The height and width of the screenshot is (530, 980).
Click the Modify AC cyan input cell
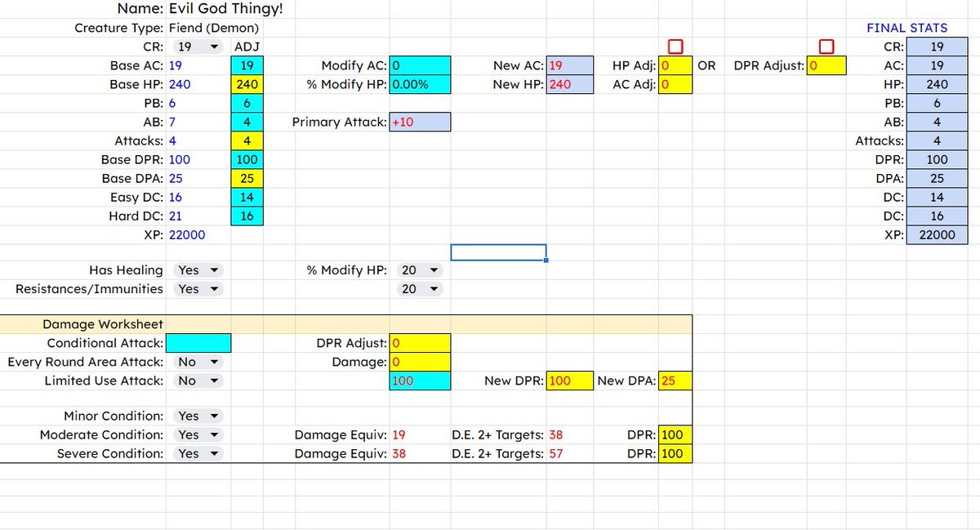(x=420, y=66)
